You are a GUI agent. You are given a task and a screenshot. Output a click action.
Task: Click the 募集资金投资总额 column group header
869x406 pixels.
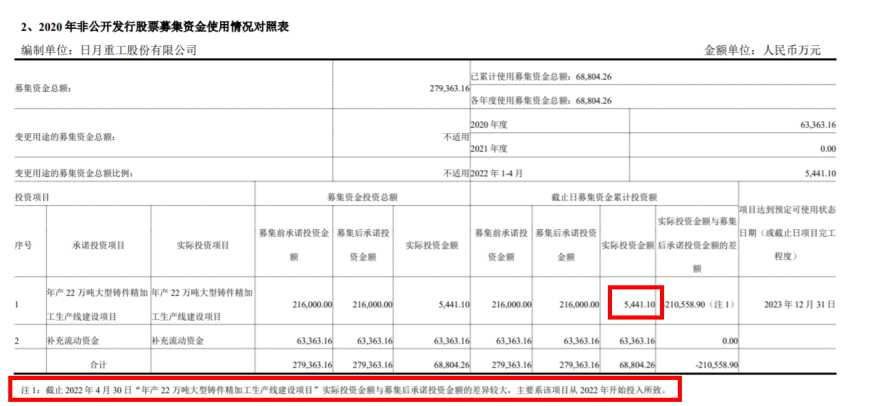coord(362,198)
